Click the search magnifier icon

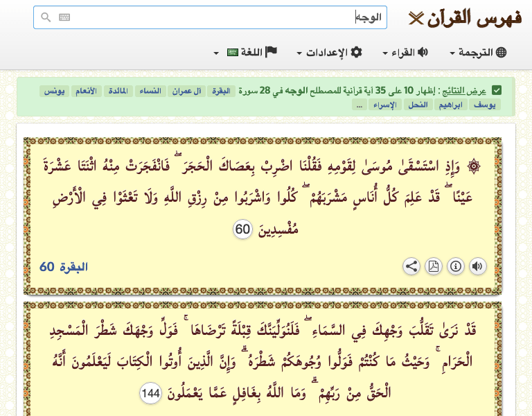point(46,17)
